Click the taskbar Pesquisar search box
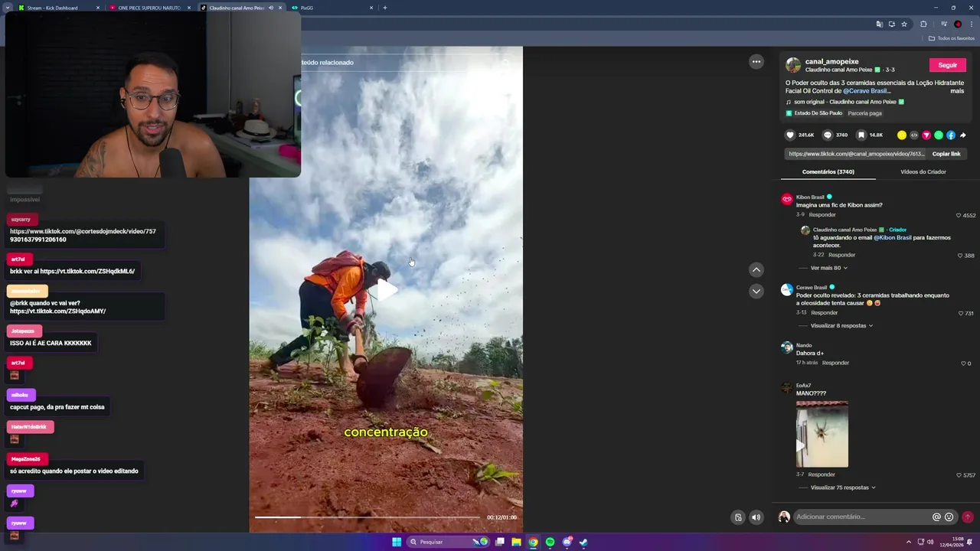This screenshot has width=980, height=551. click(449, 542)
